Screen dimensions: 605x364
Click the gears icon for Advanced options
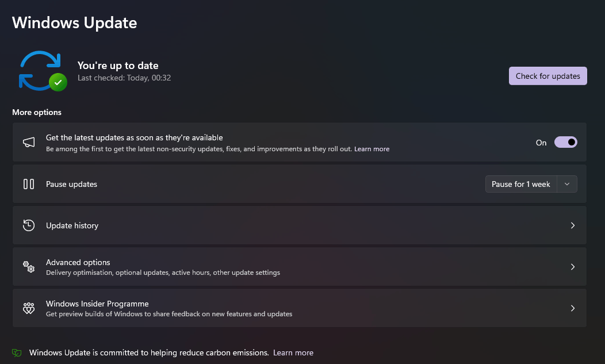(x=29, y=267)
